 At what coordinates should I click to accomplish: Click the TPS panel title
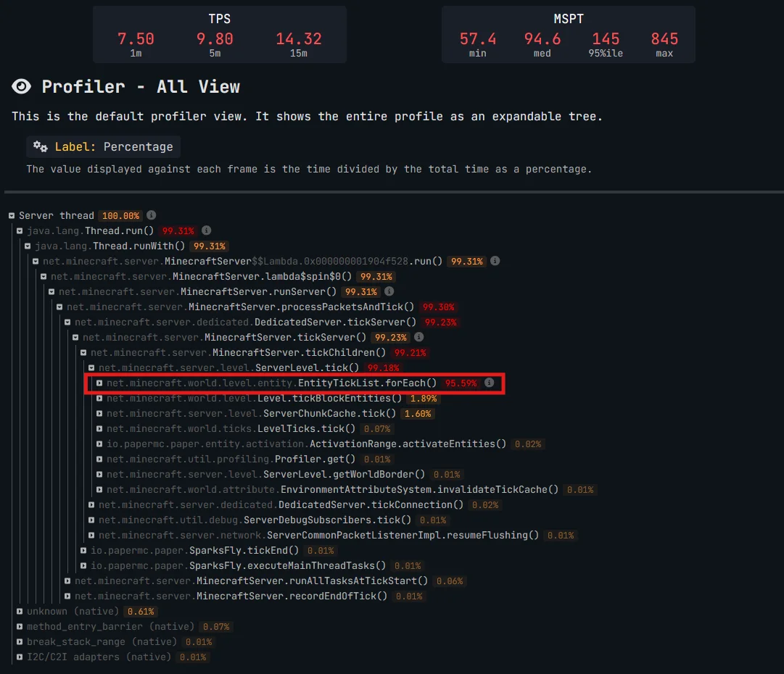[220, 19]
